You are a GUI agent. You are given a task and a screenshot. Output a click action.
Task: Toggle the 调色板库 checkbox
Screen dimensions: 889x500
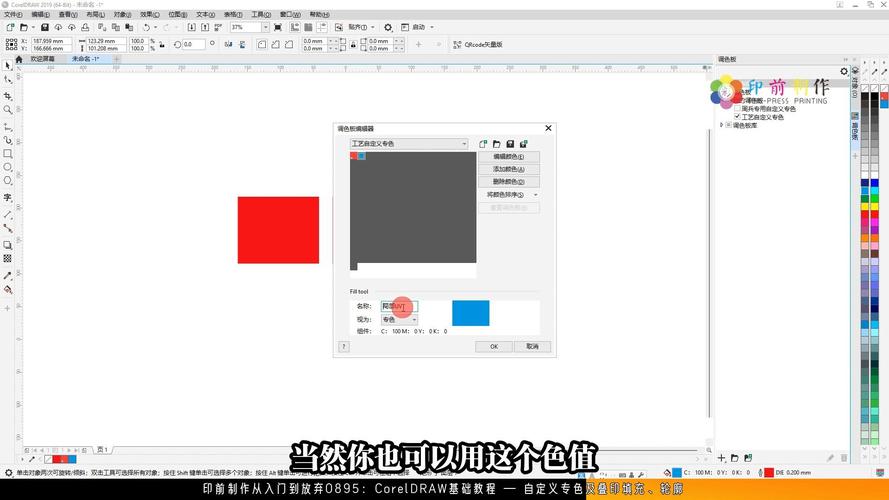(x=729, y=125)
